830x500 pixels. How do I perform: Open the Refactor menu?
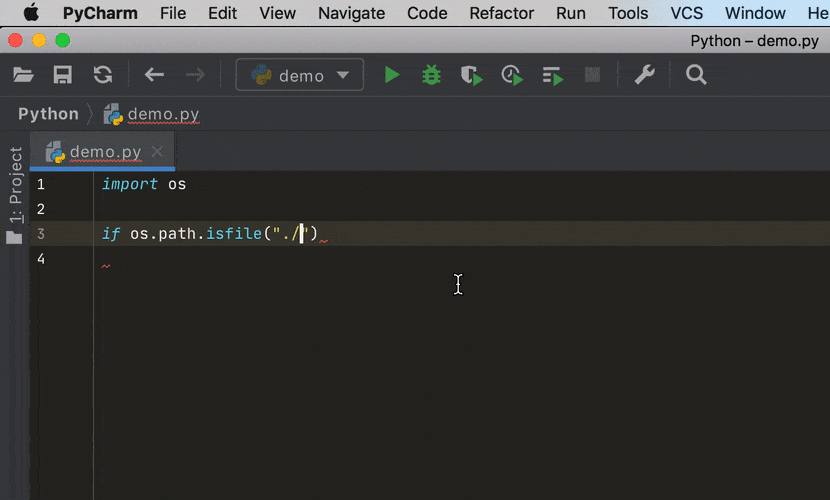click(x=501, y=13)
